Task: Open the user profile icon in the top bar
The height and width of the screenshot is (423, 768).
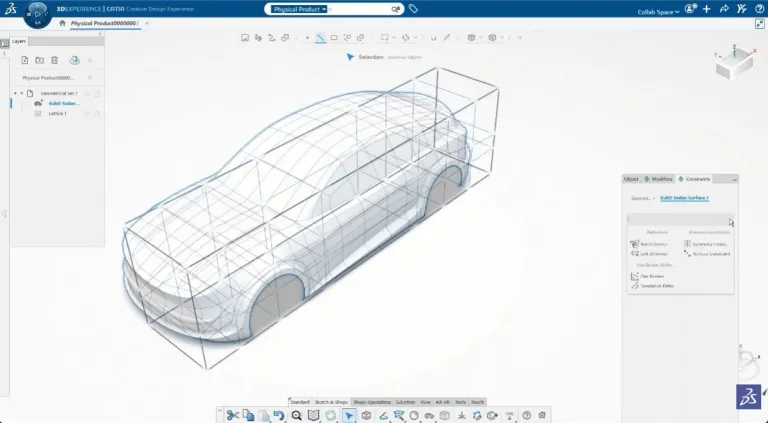Action: click(x=690, y=9)
